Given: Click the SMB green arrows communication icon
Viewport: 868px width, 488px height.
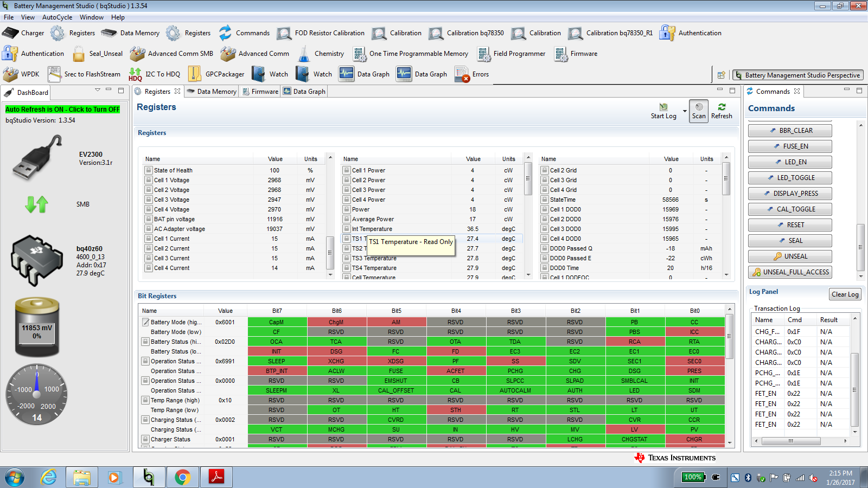Looking at the screenshot, I should [x=37, y=204].
